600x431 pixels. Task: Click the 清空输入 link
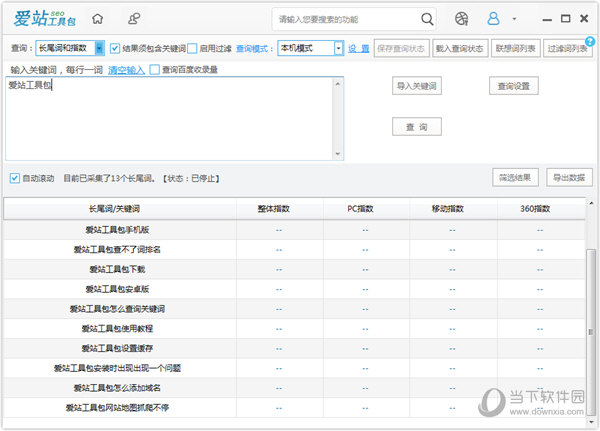(126, 70)
